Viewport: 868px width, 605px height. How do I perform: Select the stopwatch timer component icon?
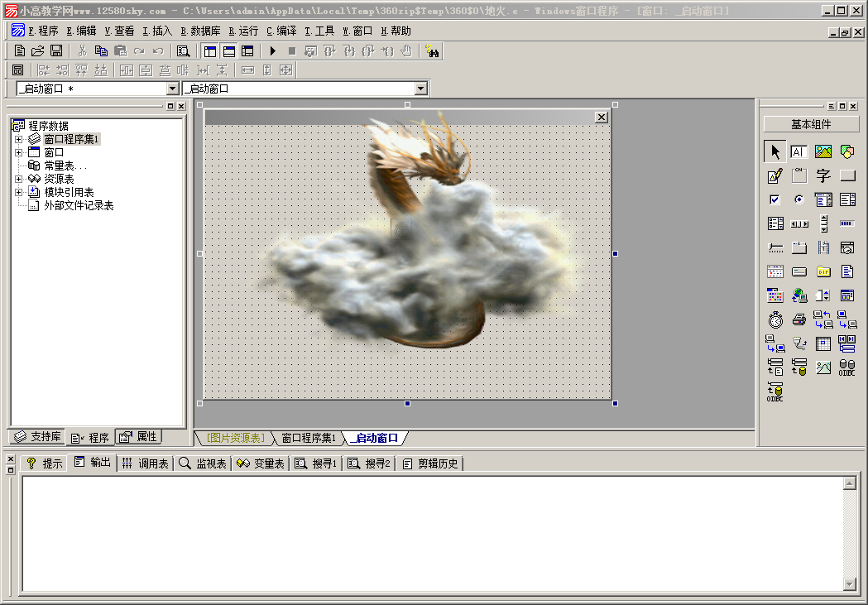tap(775, 320)
